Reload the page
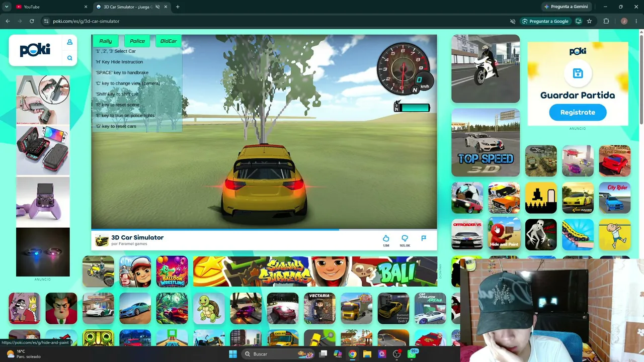Screen dimensions: 644x362 pos(32,21)
